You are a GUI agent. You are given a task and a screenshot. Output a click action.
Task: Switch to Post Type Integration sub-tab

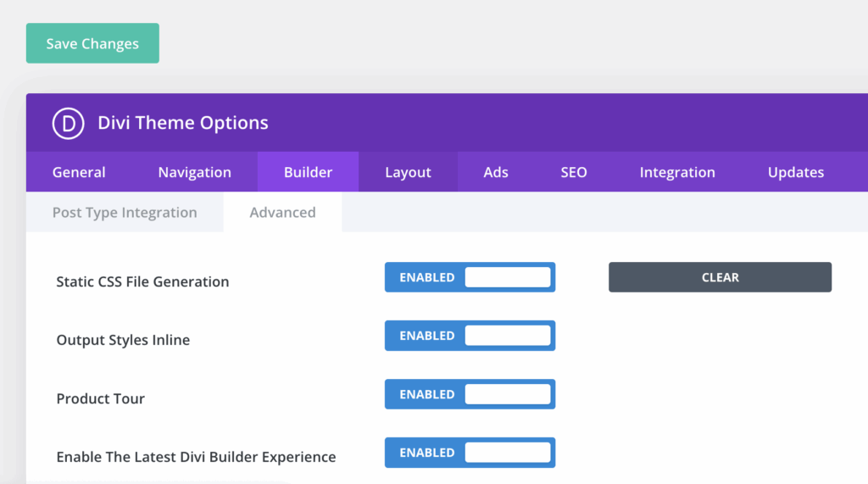point(125,212)
